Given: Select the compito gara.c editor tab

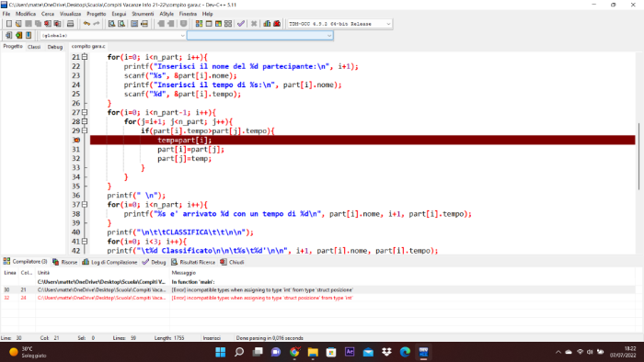Looking at the screenshot, I should [88, 46].
